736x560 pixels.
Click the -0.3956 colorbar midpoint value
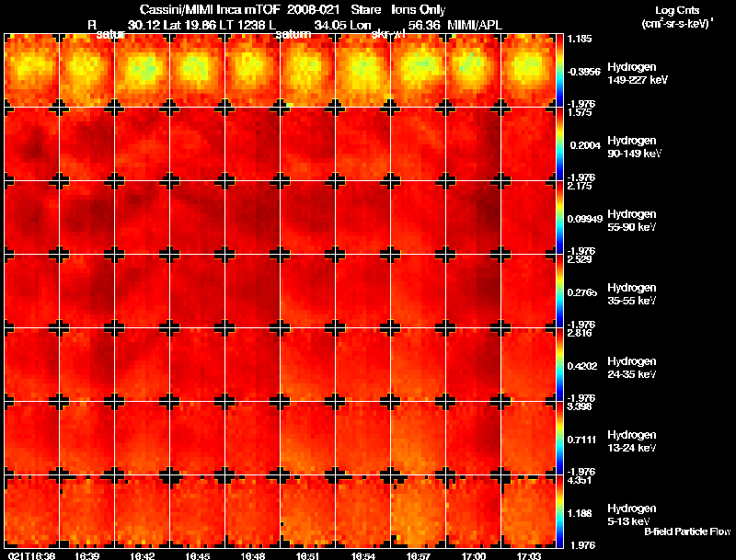[583, 72]
